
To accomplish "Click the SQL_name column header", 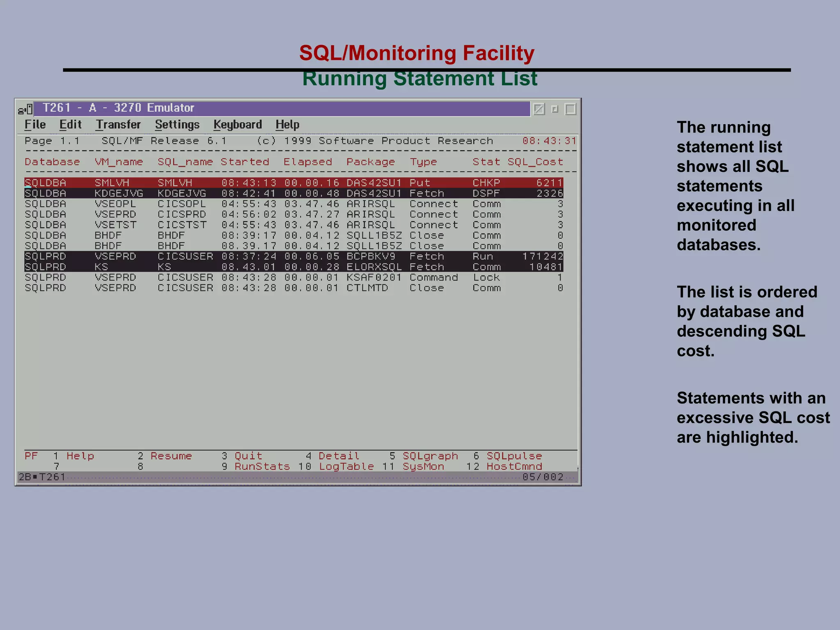I will point(185,162).
